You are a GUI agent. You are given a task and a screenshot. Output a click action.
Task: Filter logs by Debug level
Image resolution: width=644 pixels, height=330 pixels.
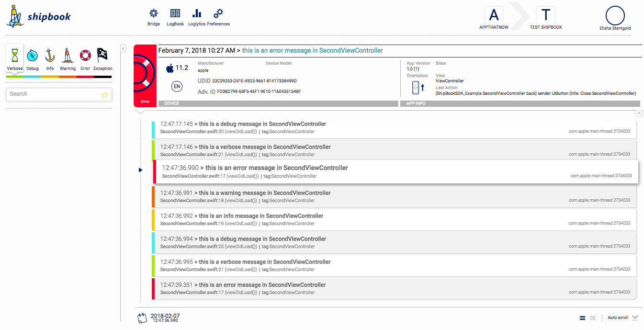33,59
